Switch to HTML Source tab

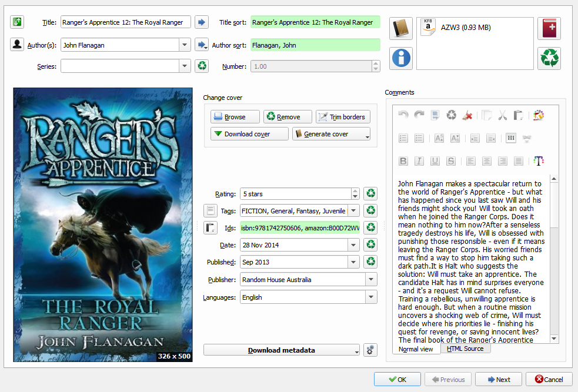tap(465, 349)
